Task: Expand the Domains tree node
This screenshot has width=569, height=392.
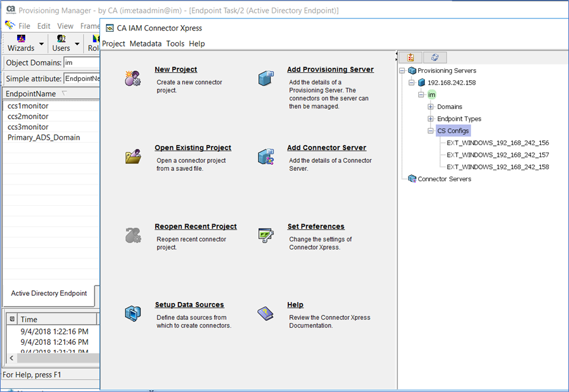Action: point(430,107)
